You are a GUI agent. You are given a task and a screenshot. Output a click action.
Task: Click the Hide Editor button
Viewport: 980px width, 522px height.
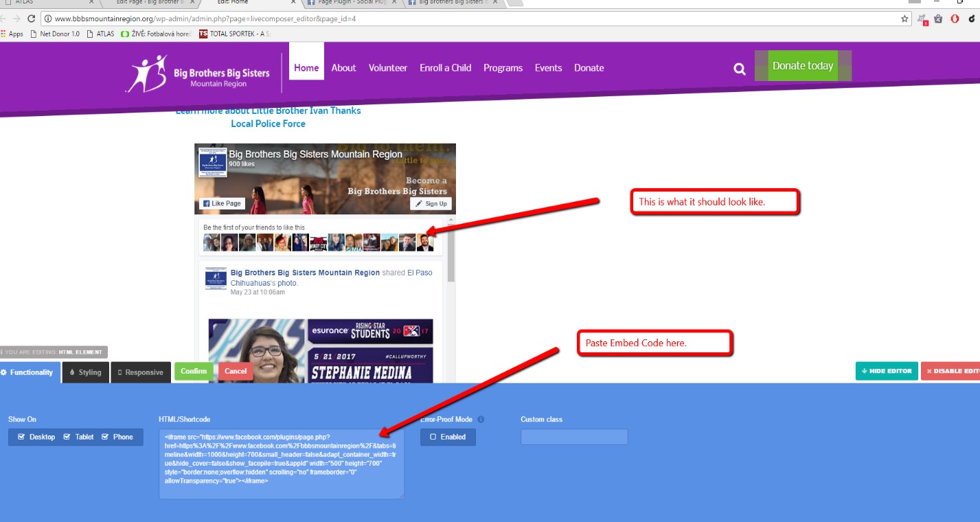click(x=887, y=371)
